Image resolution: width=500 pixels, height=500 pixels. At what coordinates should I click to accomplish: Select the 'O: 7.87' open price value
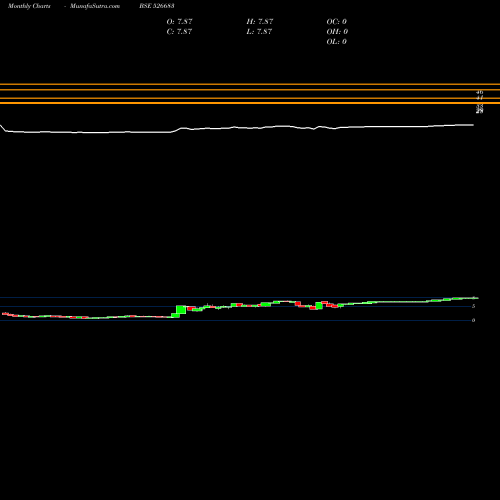click(179, 21)
